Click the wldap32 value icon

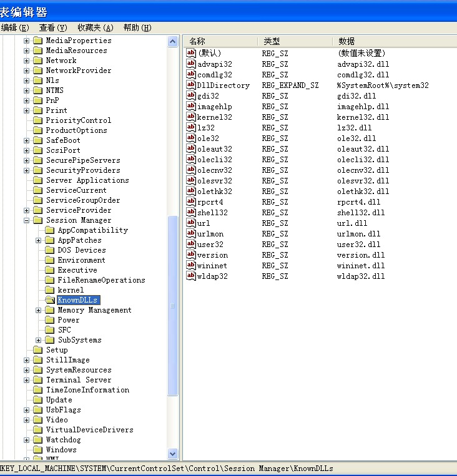[191, 276]
